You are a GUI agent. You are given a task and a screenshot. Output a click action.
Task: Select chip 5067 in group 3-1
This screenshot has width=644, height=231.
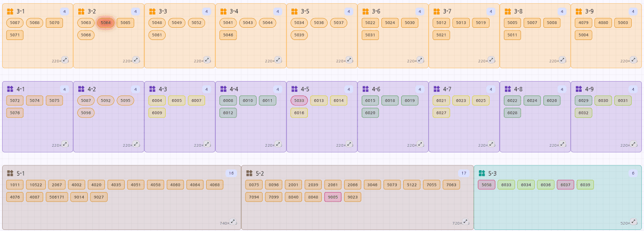(x=15, y=22)
